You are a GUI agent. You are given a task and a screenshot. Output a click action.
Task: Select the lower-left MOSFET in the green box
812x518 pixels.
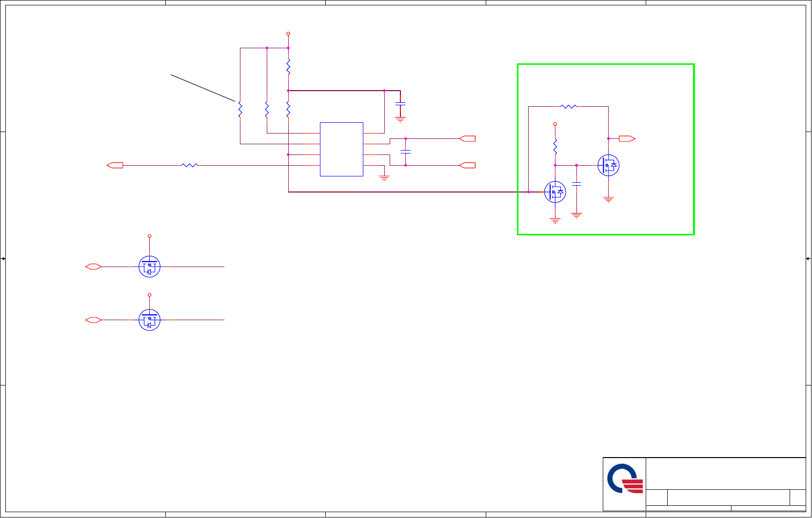click(x=555, y=192)
